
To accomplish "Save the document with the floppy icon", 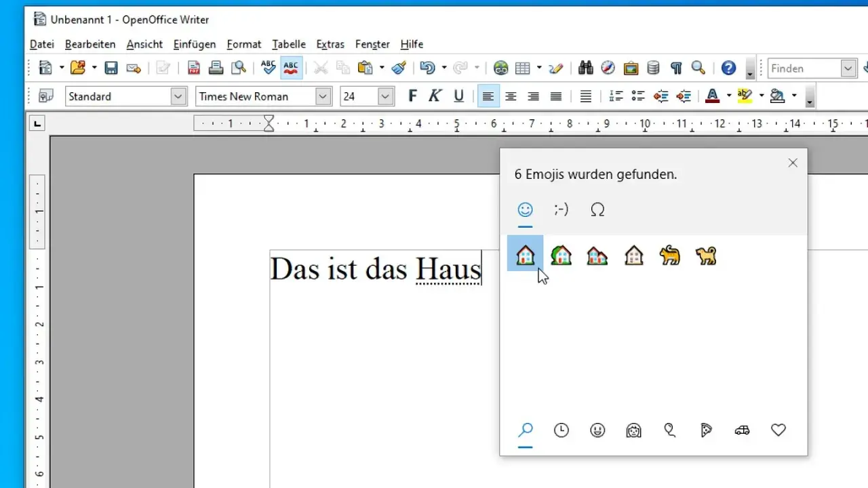I will [111, 68].
